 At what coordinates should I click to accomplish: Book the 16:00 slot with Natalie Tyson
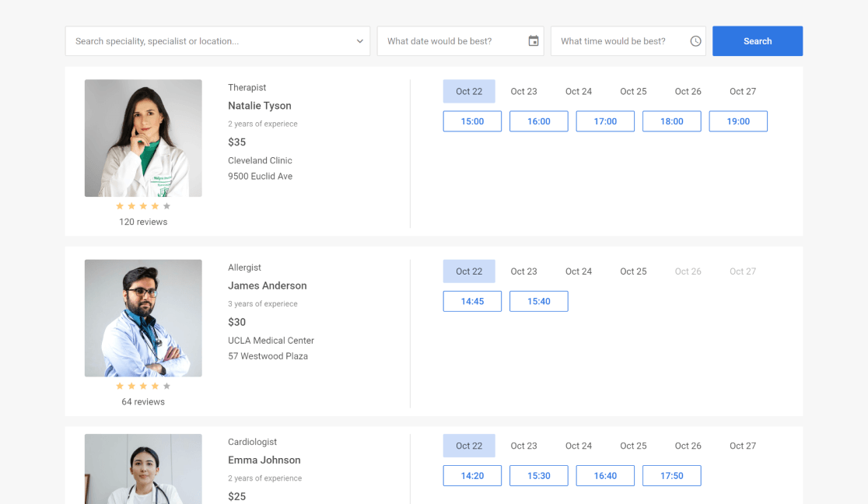pos(539,121)
